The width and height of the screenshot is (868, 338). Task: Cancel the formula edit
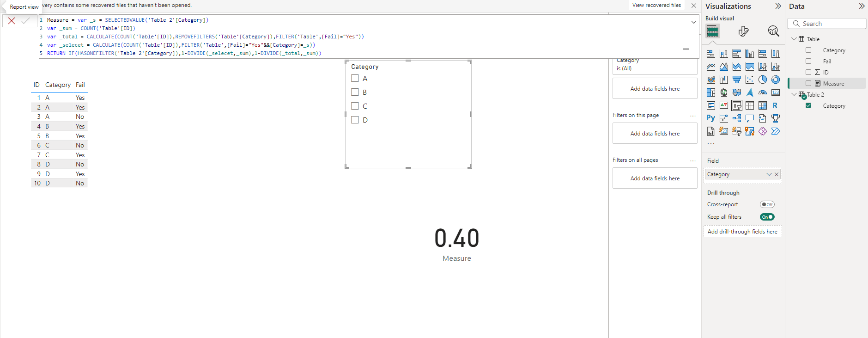point(12,21)
